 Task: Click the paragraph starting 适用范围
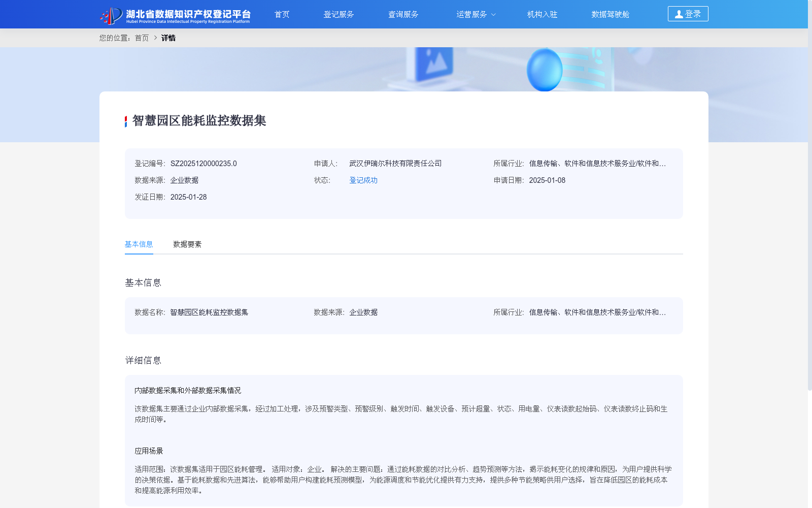click(403, 480)
